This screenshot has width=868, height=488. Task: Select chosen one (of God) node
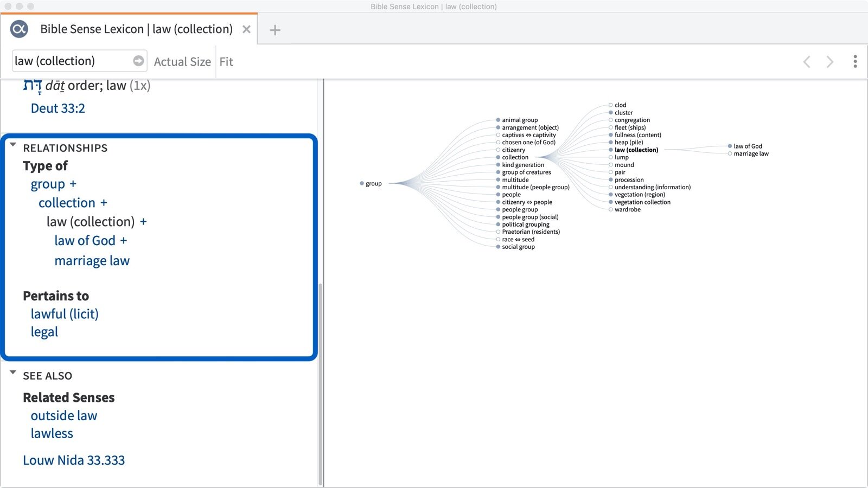[x=526, y=142]
